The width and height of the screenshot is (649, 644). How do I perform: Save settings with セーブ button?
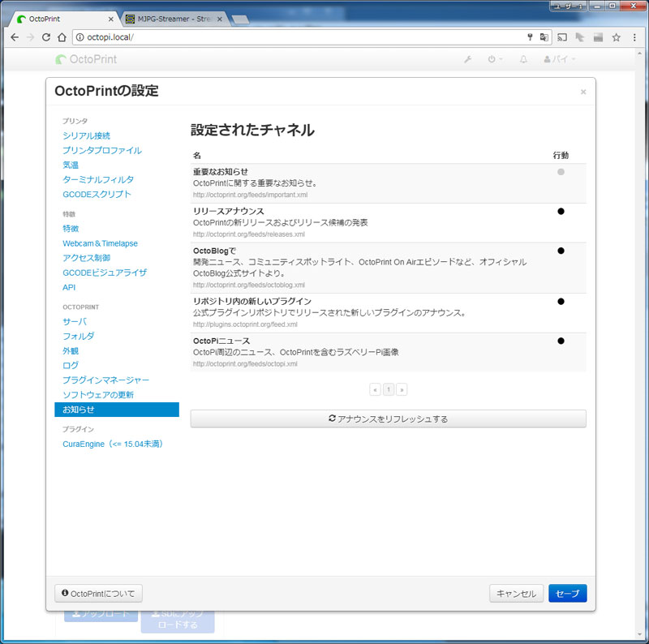pos(567,594)
